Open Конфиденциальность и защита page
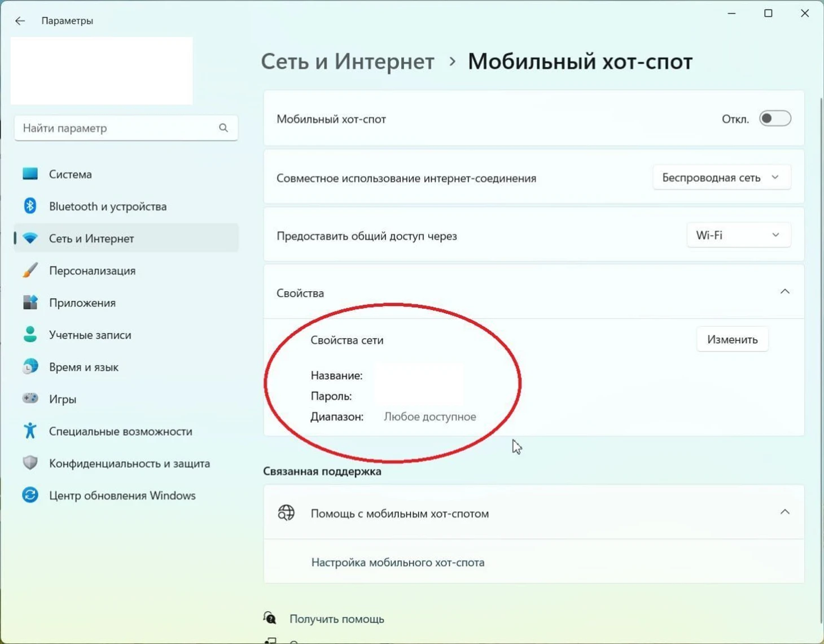This screenshot has height=644, width=824. [x=126, y=463]
